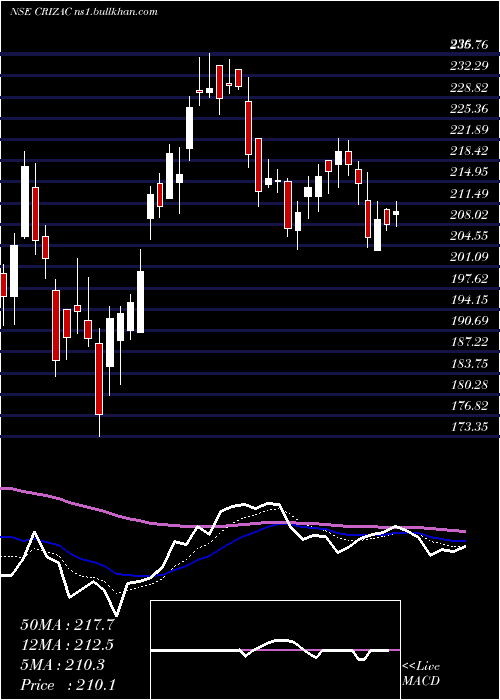
Task: Click the 228.82 price axis label
Action: (x=469, y=88)
